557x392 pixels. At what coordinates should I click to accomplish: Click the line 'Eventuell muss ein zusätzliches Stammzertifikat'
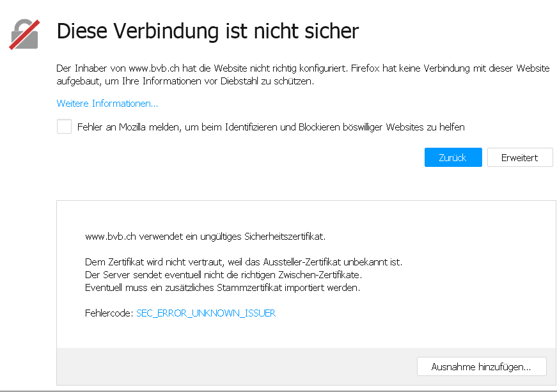tap(223, 288)
